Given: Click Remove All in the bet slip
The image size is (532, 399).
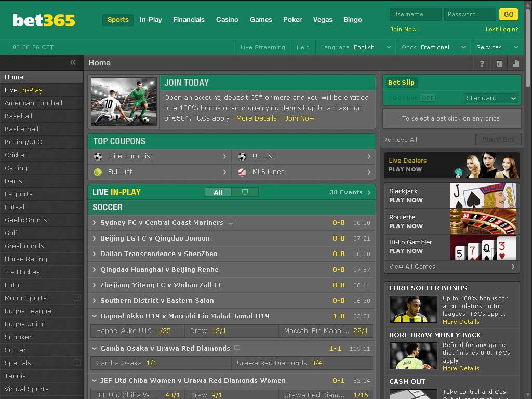Looking at the screenshot, I should [x=401, y=140].
